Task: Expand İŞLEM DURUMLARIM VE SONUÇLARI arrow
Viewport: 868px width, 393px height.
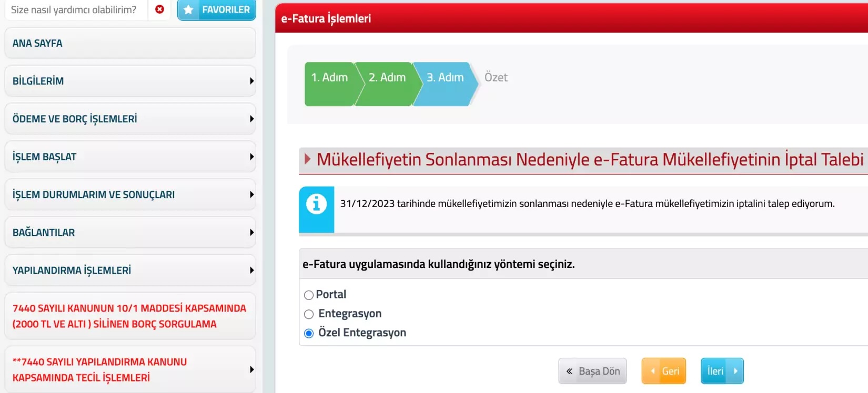Action: [x=252, y=194]
